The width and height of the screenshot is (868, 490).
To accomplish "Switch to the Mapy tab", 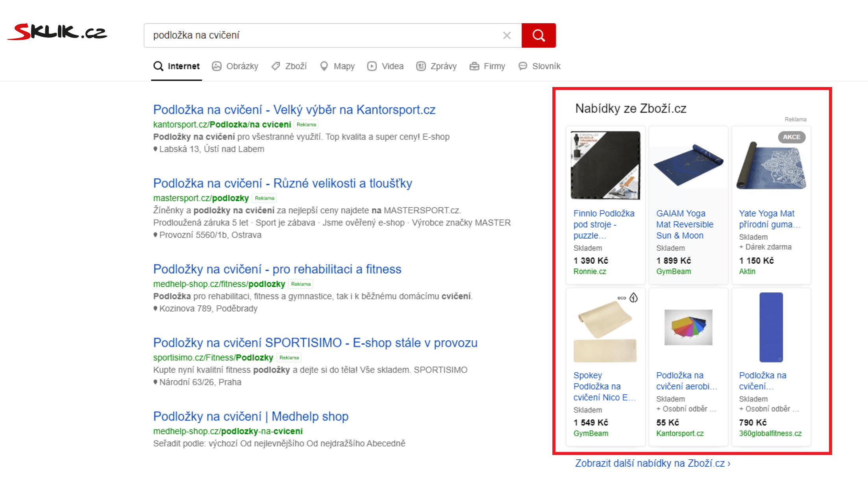I will tap(337, 66).
